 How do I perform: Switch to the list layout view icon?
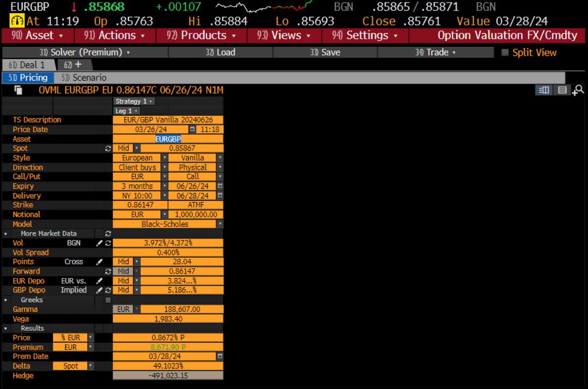click(562, 90)
